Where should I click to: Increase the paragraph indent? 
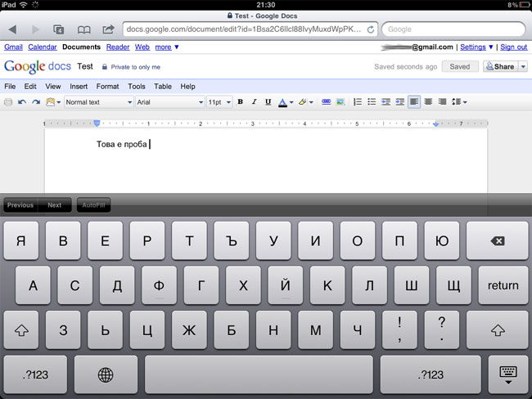tap(400, 101)
